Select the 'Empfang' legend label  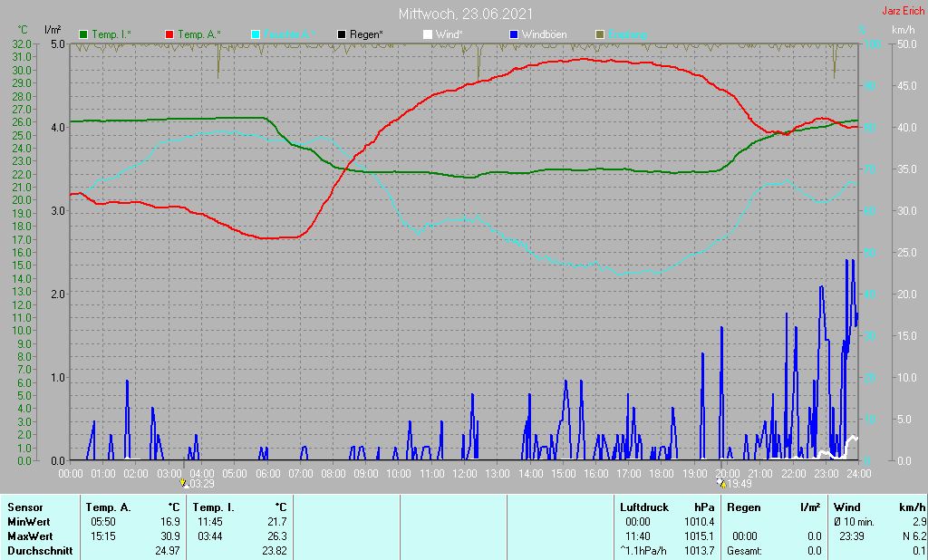click(627, 34)
